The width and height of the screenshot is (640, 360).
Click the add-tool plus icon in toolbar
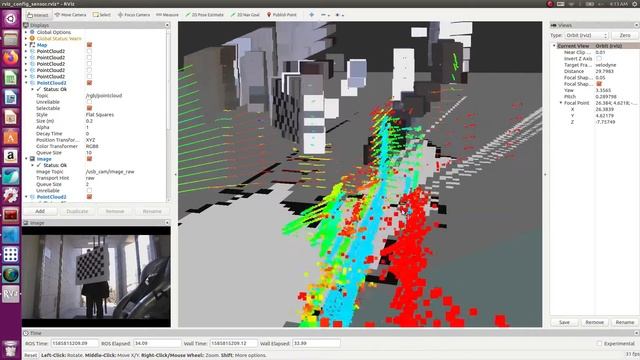point(311,15)
